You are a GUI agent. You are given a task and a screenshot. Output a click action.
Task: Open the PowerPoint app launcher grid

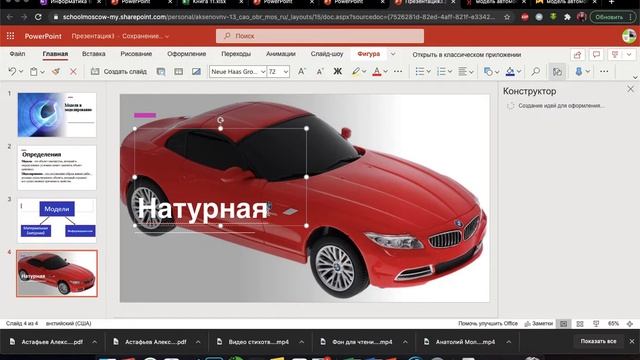click(x=10, y=36)
